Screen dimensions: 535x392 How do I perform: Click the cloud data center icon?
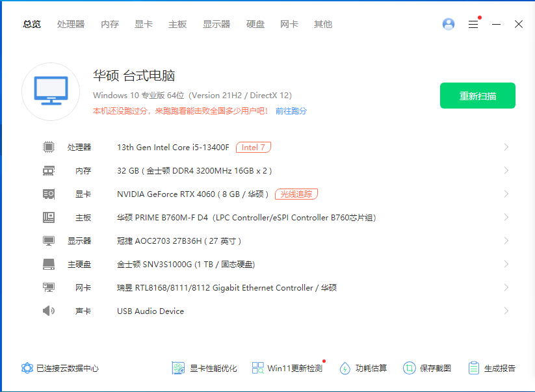pyautogui.click(x=27, y=368)
